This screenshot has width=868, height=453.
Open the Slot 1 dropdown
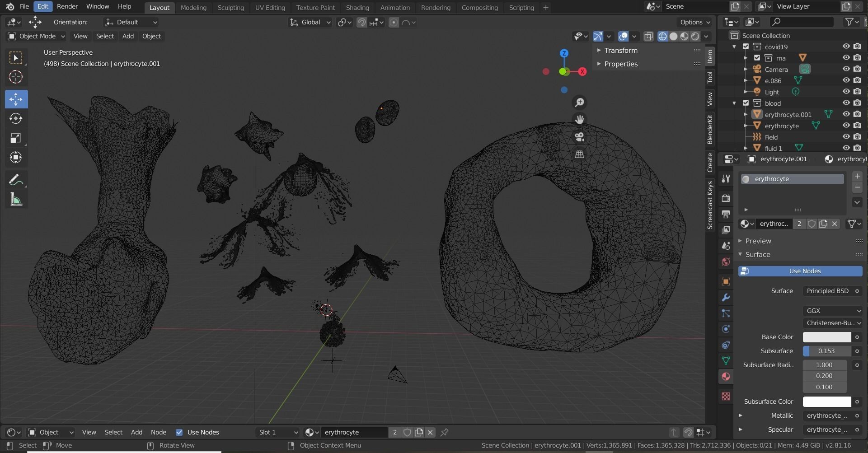coord(277,432)
